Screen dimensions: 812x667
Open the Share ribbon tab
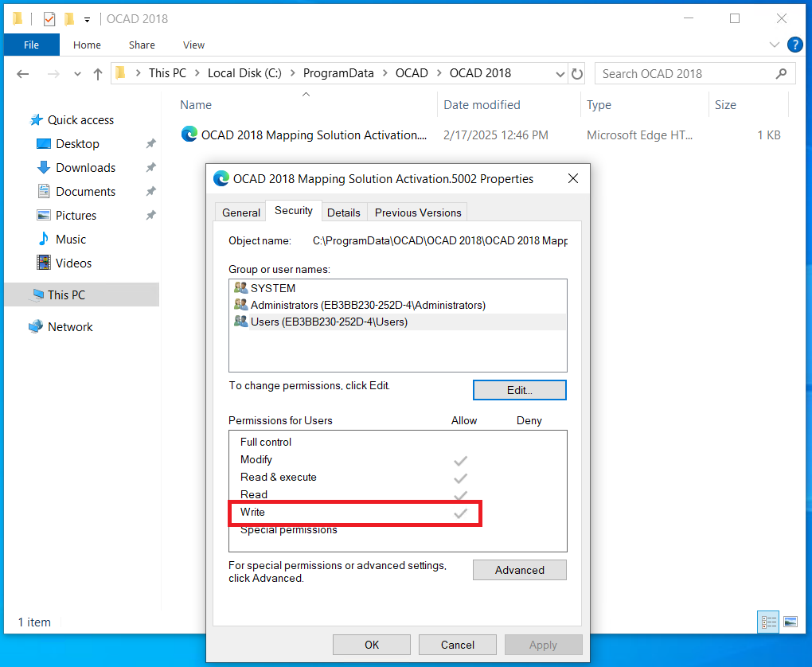142,45
